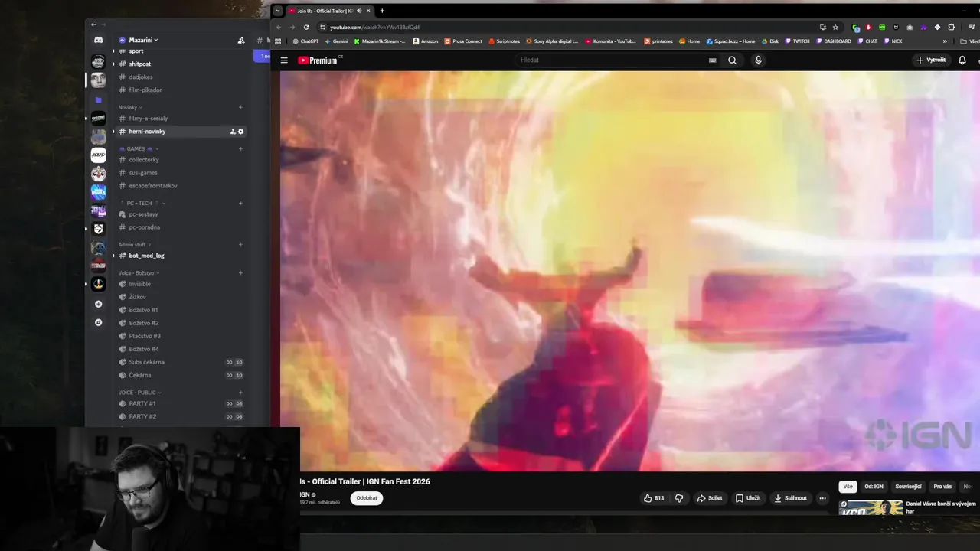
Task: Click the YouTube search magnifier button
Action: 732,60
